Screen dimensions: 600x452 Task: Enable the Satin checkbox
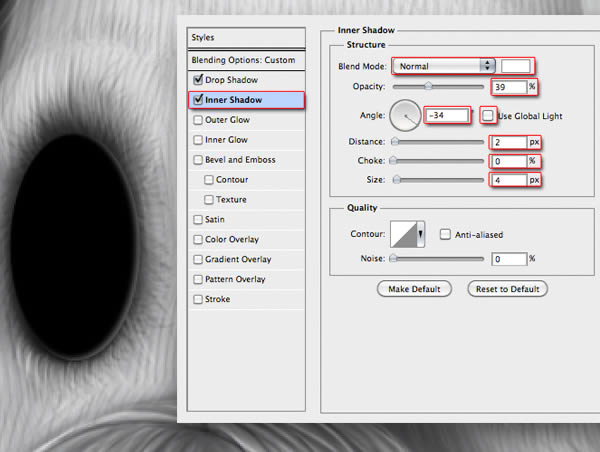coord(198,219)
